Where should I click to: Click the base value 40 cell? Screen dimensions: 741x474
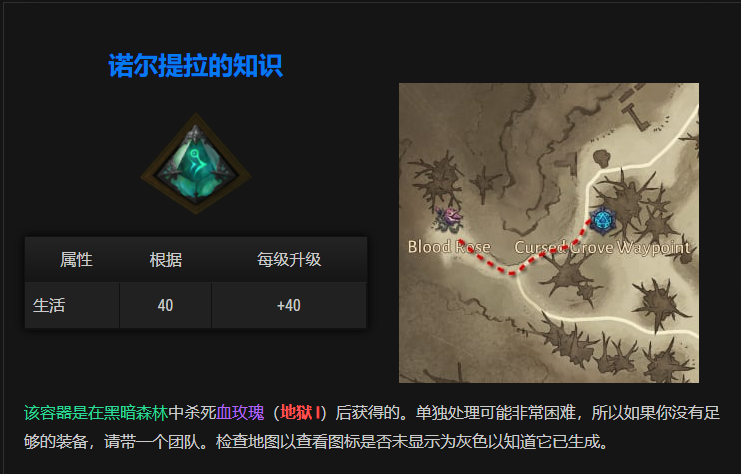[165, 305]
